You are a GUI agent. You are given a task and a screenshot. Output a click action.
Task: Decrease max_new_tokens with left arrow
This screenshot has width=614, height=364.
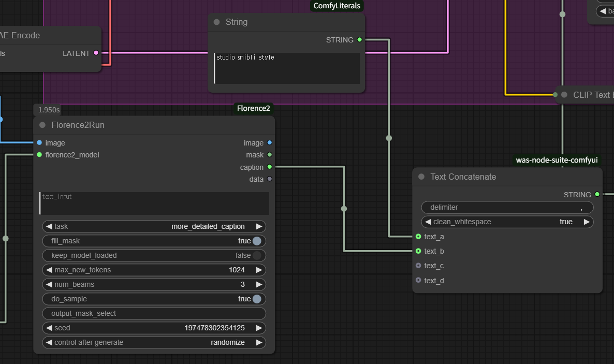coord(49,270)
